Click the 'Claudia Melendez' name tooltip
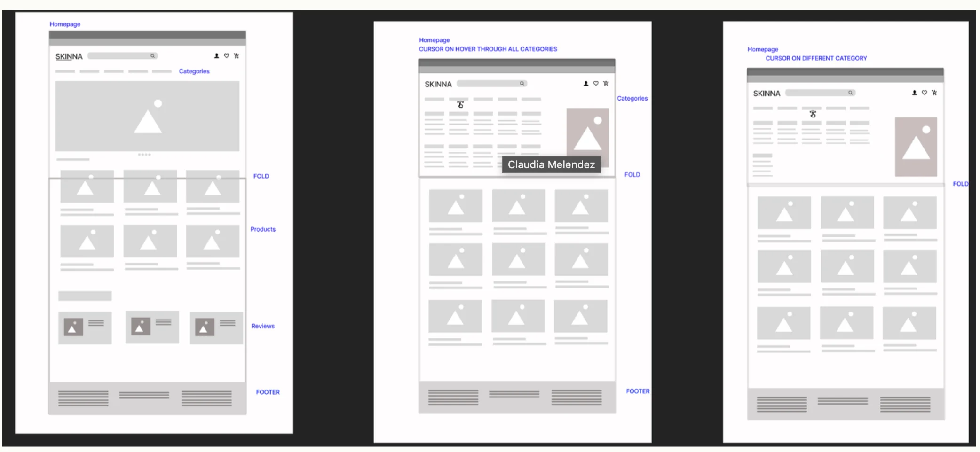This screenshot has width=980, height=452. click(552, 164)
